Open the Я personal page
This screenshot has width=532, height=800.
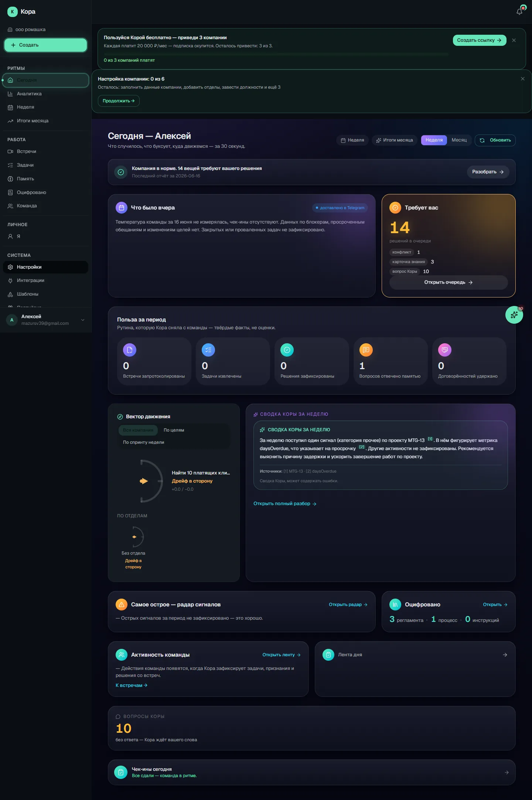click(x=46, y=236)
